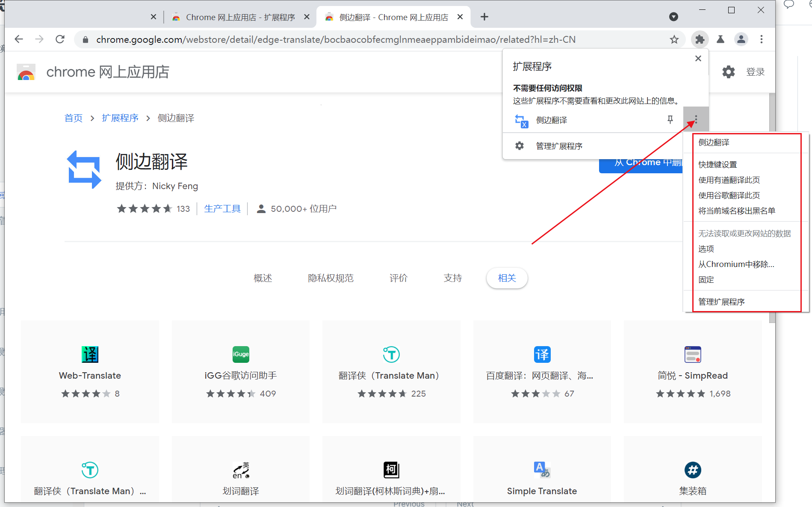Switch to the 概述 tab
This screenshot has height=507, width=812.
(x=263, y=278)
